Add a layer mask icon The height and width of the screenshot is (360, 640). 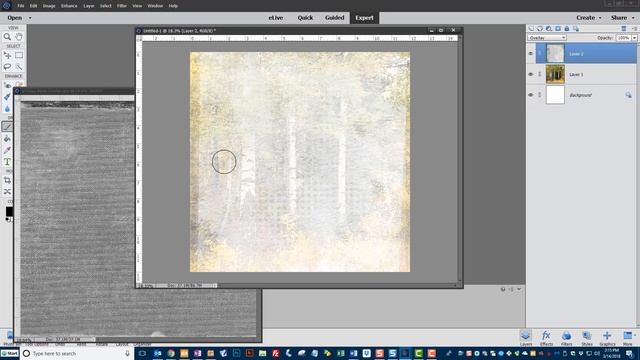(558, 29)
